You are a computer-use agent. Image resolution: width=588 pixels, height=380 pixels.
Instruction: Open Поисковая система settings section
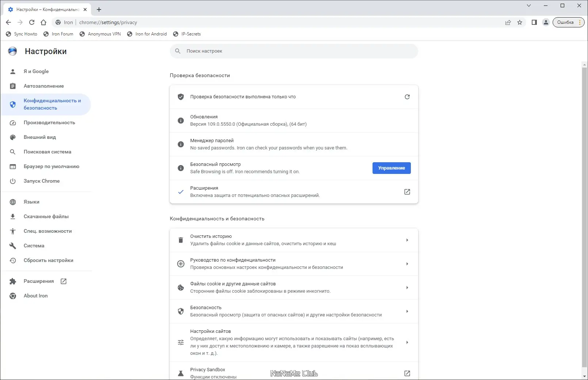(x=47, y=152)
